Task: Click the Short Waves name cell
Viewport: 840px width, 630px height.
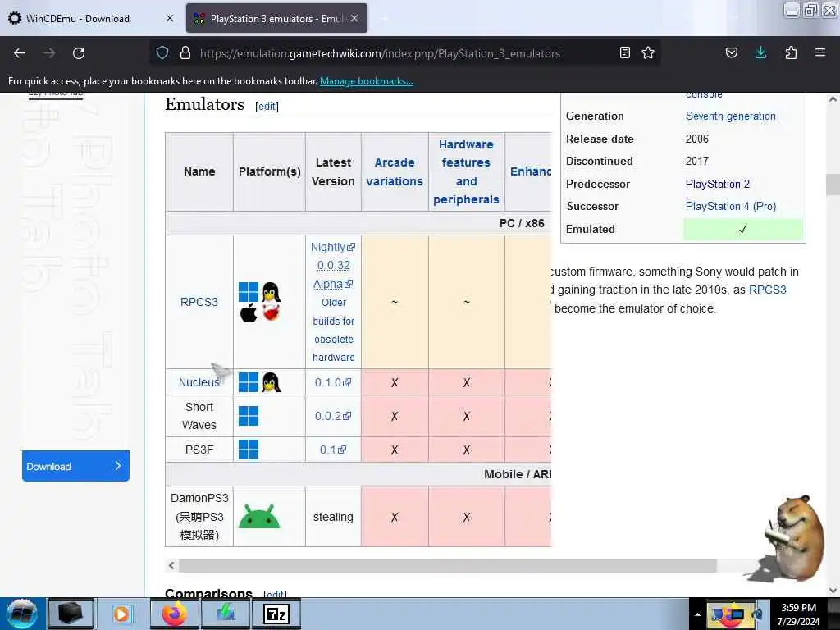Action: coord(199,416)
